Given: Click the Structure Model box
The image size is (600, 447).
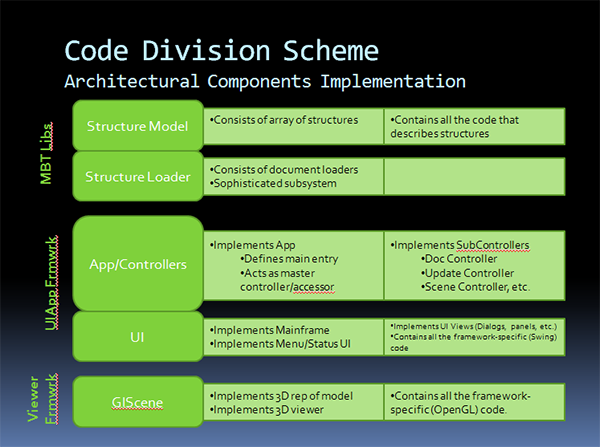Looking at the screenshot, I should pyautogui.click(x=138, y=126).
